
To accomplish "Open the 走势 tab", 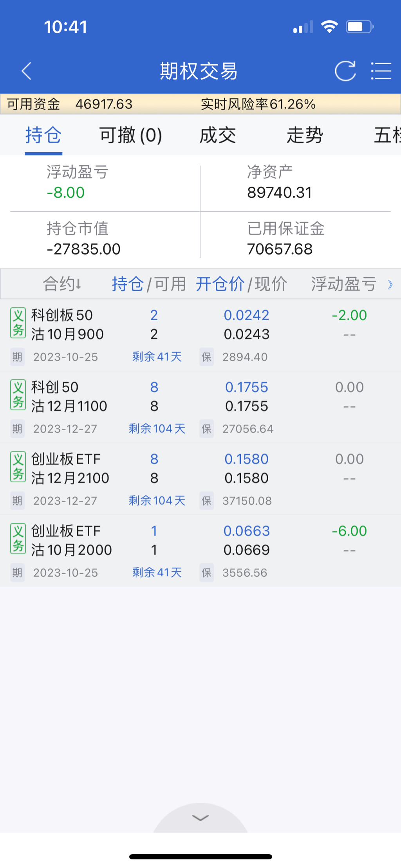I will coord(305,135).
